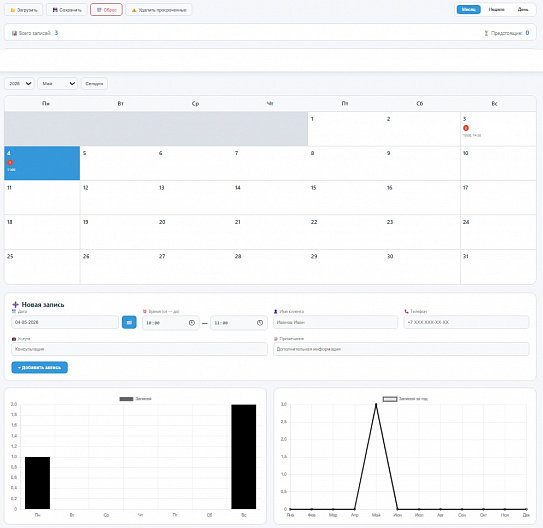Click the Сегодня button
543x528 pixels.
94,83
